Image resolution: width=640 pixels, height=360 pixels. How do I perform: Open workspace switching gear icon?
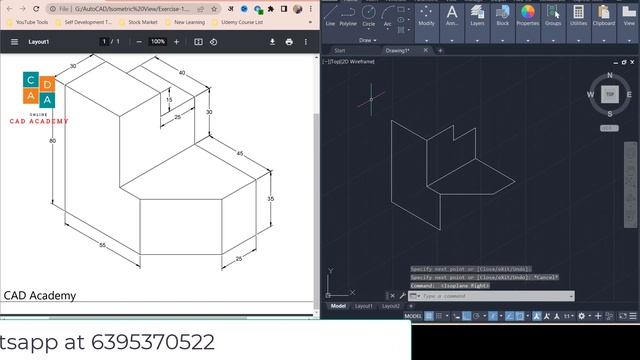tap(582, 316)
